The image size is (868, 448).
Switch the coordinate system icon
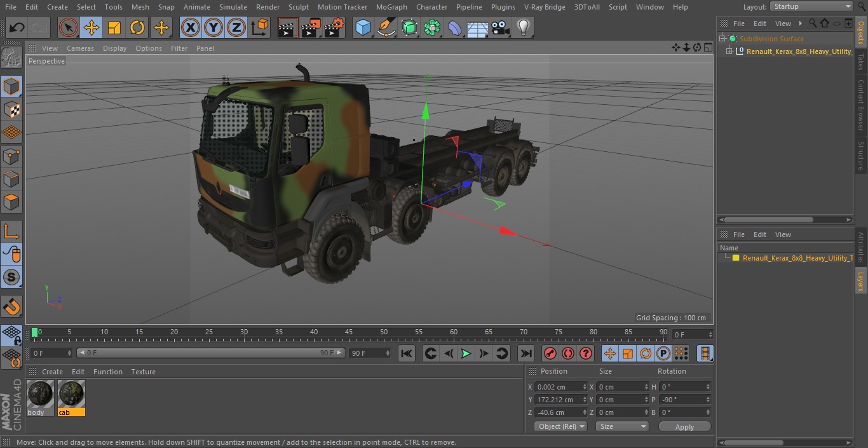pyautogui.click(x=260, y=27)
